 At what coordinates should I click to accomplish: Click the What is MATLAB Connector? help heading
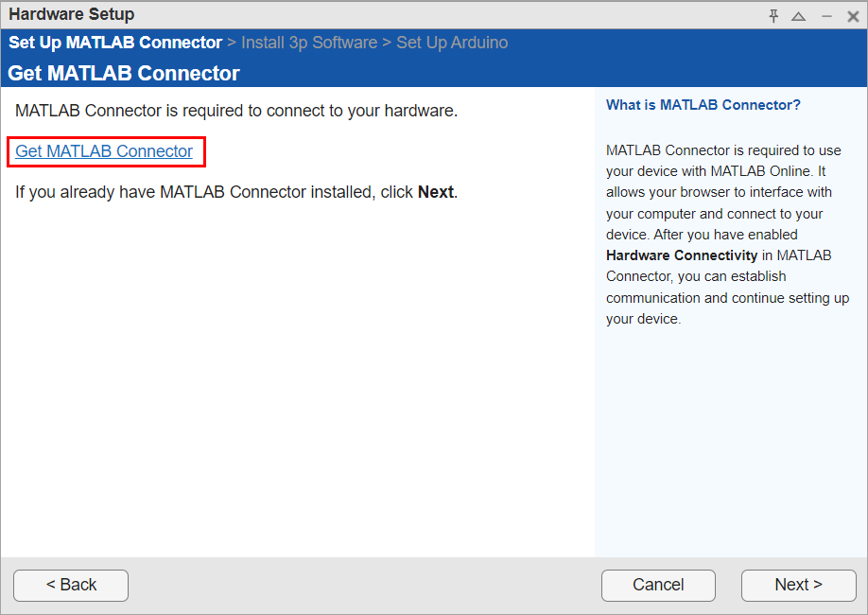coord(703,105)
